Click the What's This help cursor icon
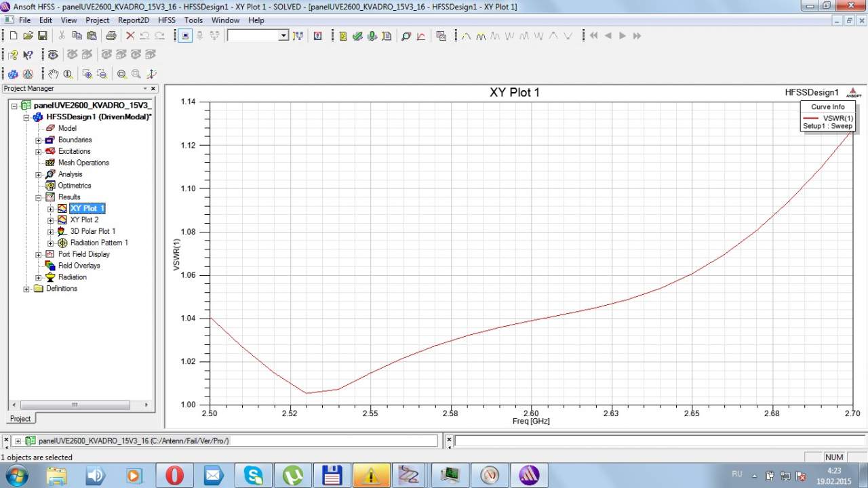This screenshot has width=868, height=488. 28,55
